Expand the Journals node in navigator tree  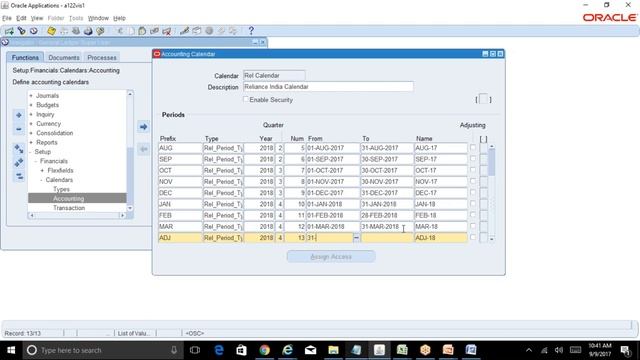click(31, 96)
